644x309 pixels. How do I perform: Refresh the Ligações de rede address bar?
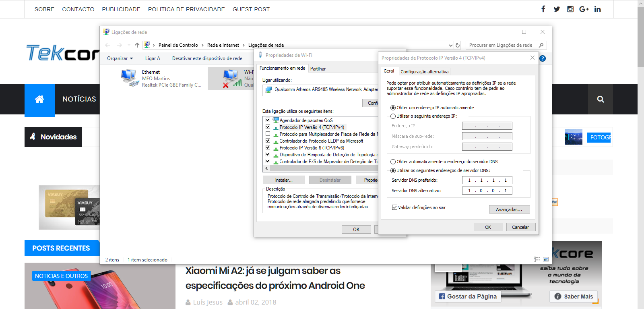tap(458, 45)
